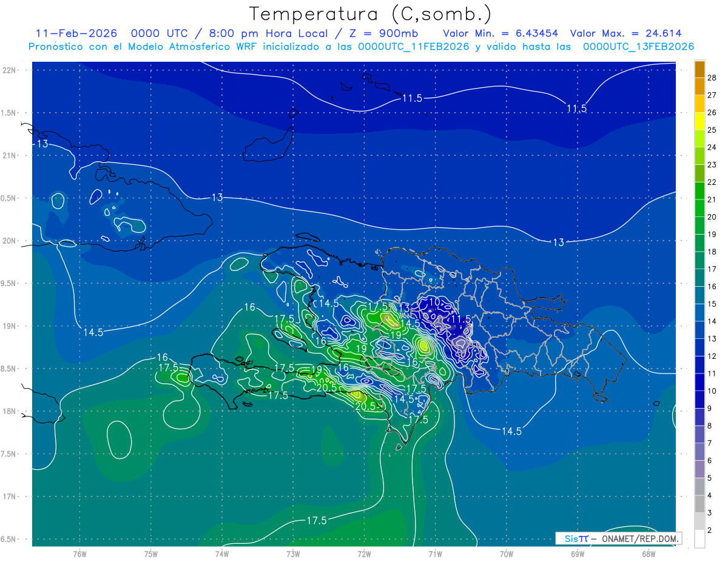Pick the topmost brown swatch in color scale

(x=699, y=70)
